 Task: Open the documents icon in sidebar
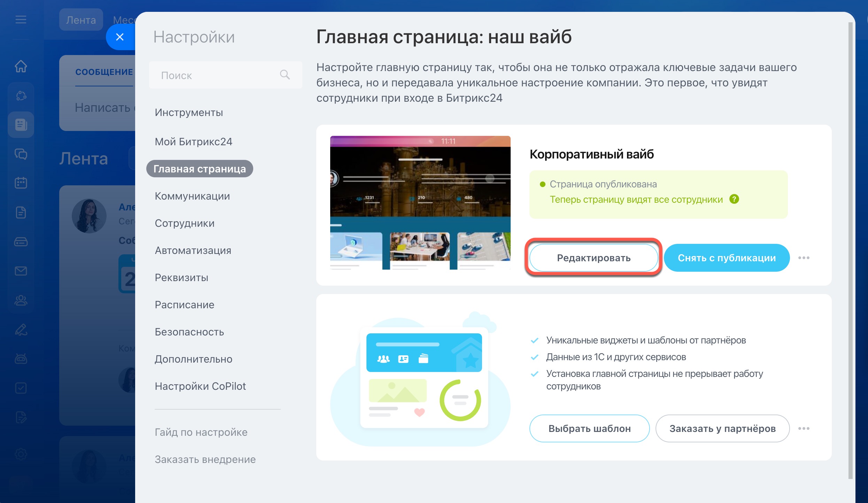pos(21,212)
